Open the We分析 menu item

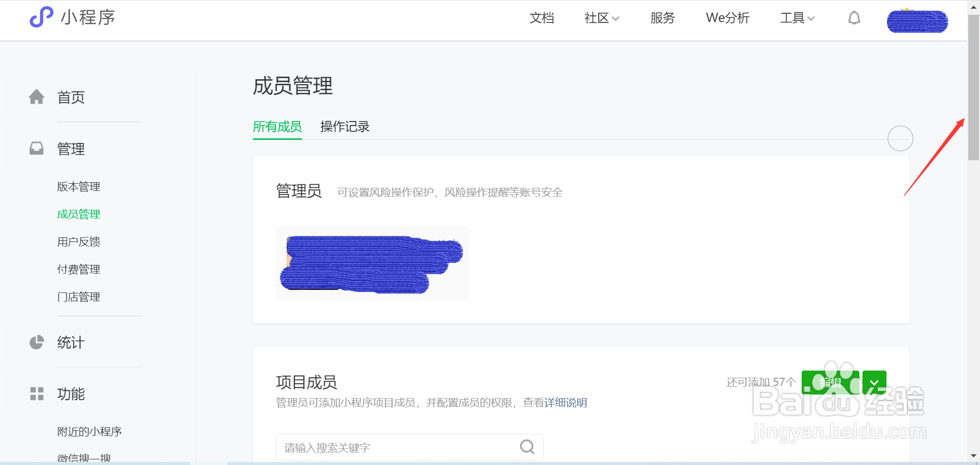(728, 18)
